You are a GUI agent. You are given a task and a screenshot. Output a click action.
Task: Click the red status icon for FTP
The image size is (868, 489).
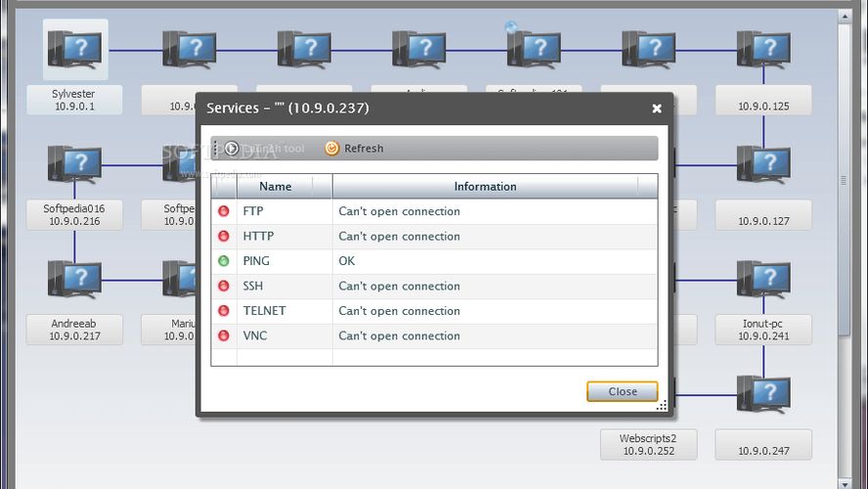[x=224, y=211]
